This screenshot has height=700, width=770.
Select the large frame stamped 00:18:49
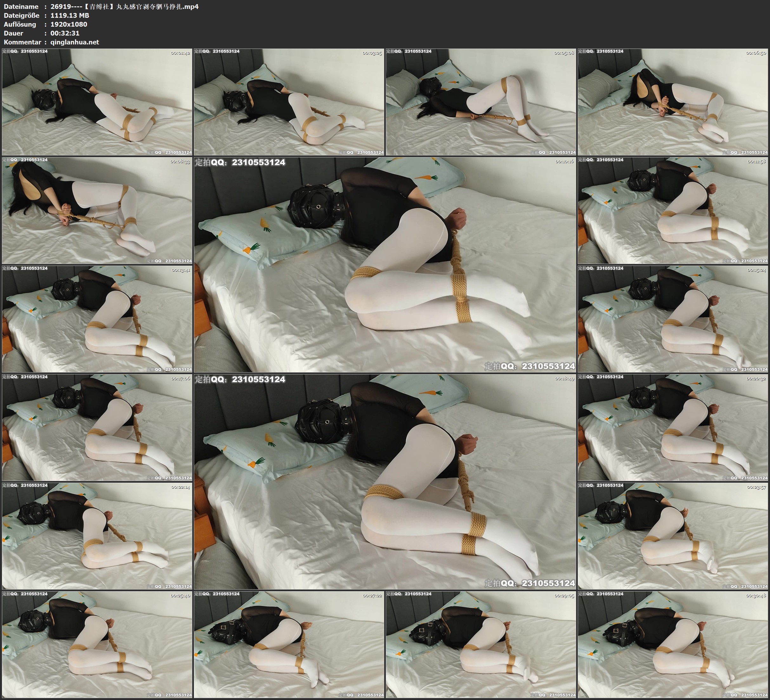(x=385, y=481)
